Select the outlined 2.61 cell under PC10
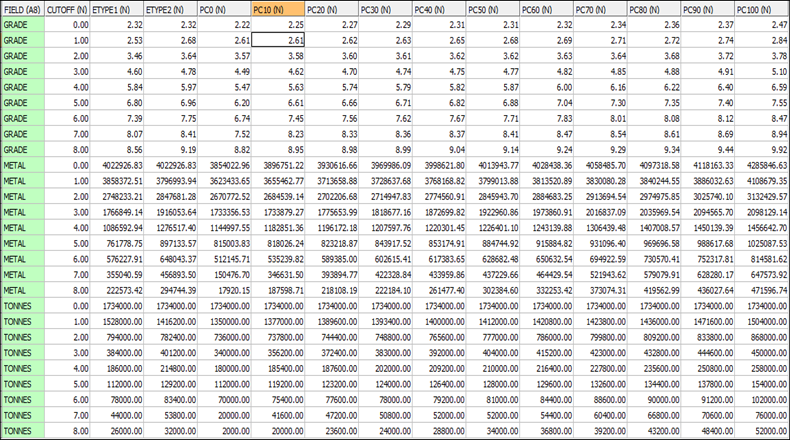This screenshot has height=440, width=790. pos(278,39)
